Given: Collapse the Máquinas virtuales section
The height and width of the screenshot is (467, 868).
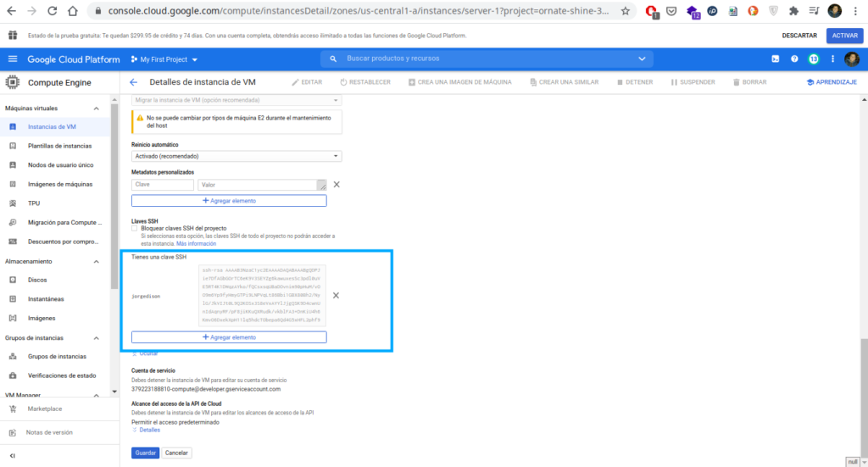Looking at the screenshot, I should (96, 108).
